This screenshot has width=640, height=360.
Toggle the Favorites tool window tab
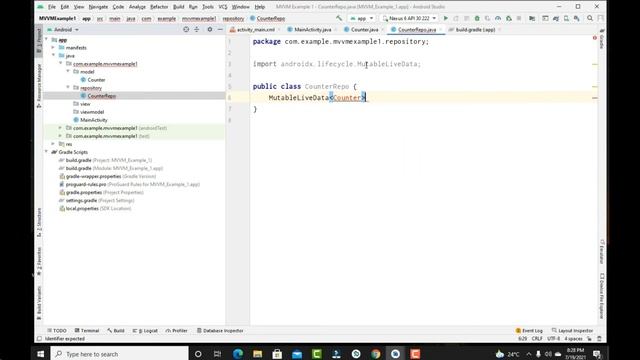pos(39,261)
